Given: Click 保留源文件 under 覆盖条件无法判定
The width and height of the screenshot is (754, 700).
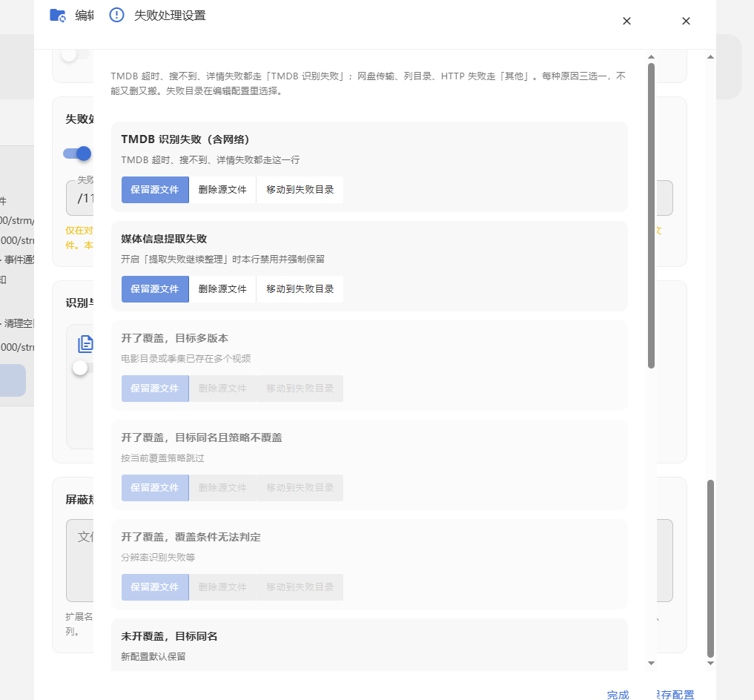Looking at the screenshot, I should click(x=155, y=587).
